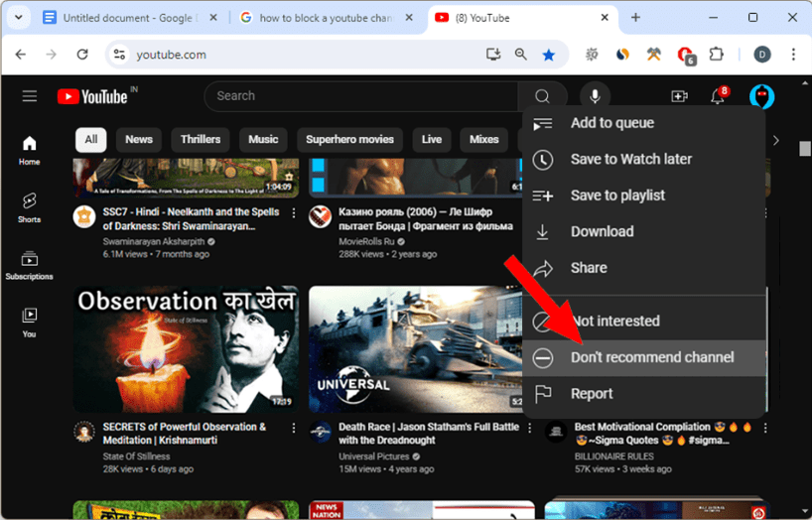The width and height of the screenshot is (812, 520).
Task: View site information icon next to youtube.com
Action: click(x=120, y=55)
